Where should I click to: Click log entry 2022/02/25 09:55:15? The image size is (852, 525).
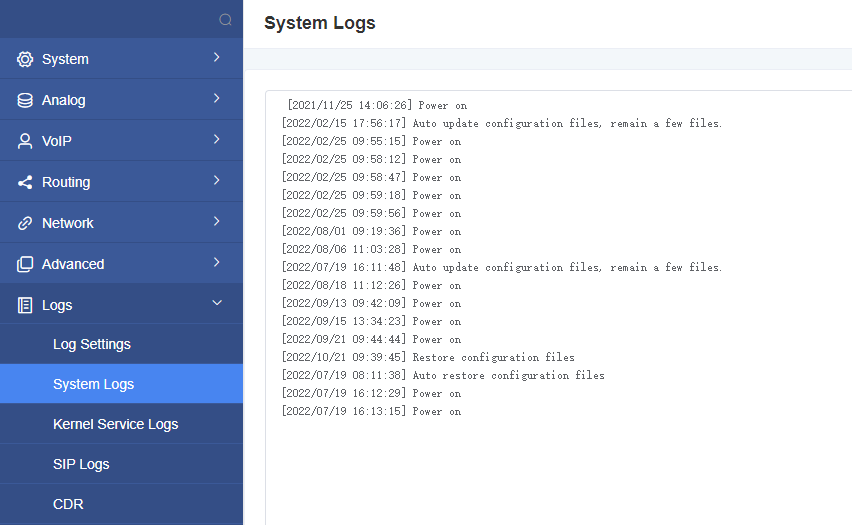click(371, 141)
